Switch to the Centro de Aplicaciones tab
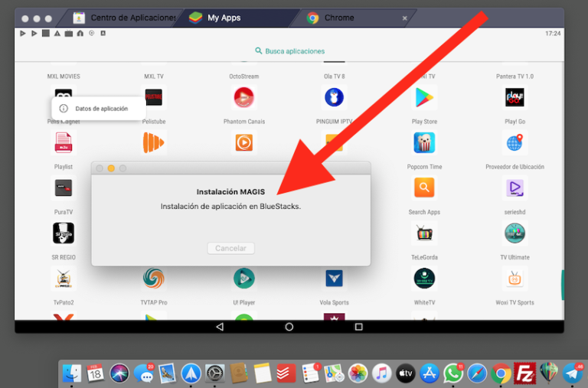Image resolution: width=588 pixels, height=388 pixels. (124, 18)
